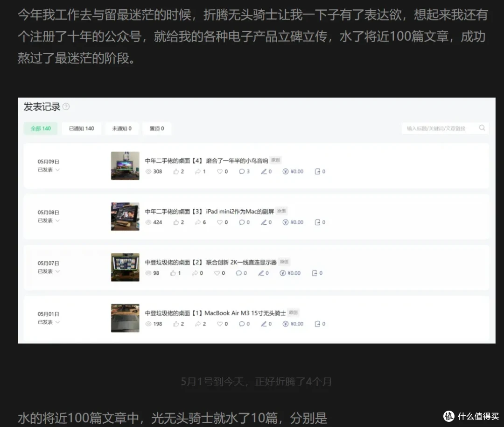The image size is (504, 427).
Task: Click the pencil icon in the 联合创新 row
Action: [261, 273]
